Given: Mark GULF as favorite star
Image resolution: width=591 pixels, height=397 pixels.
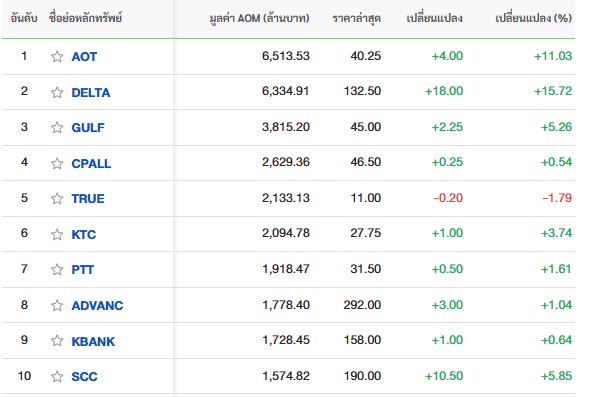Looking at the screenshot, I should coord(57,127).
